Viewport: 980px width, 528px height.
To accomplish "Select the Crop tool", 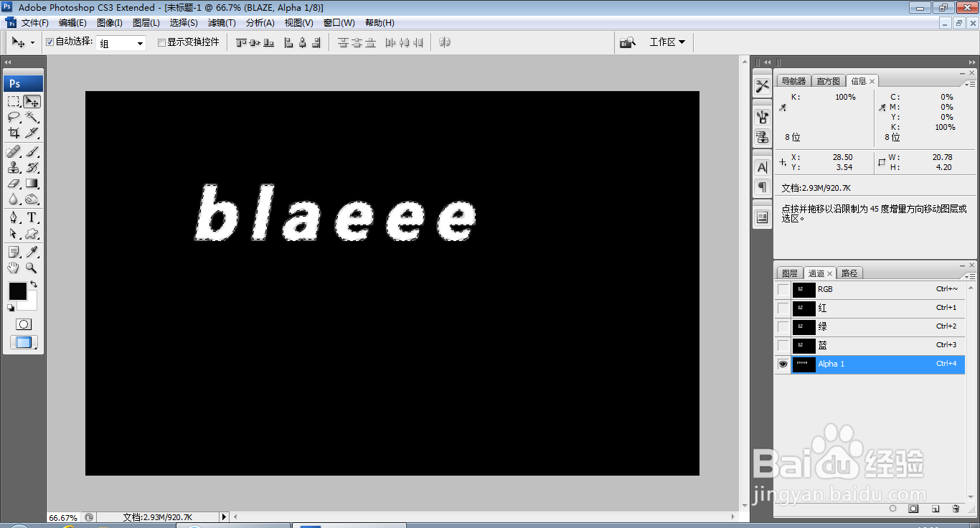I will tap(14, 133).
